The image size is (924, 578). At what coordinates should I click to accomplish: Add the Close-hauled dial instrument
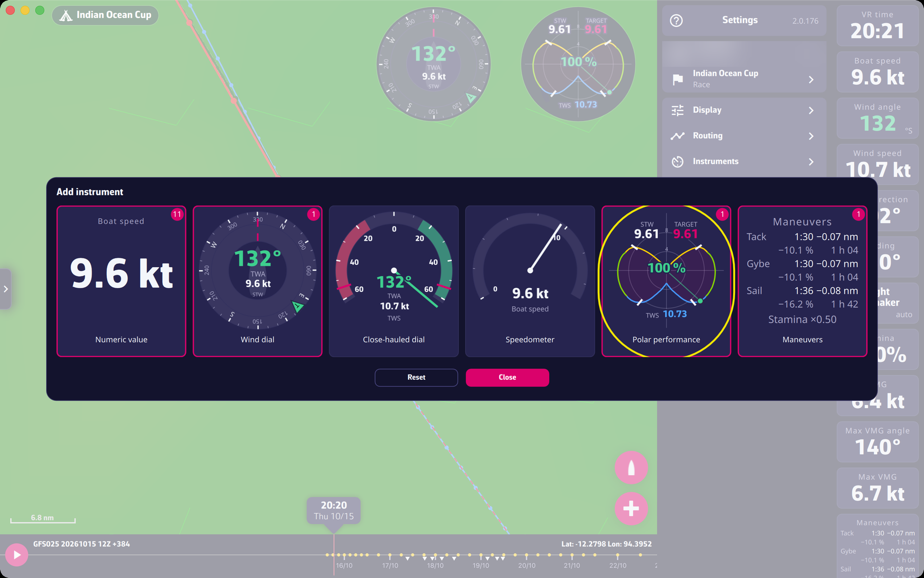pyautogui.click(x=394, y=281)
